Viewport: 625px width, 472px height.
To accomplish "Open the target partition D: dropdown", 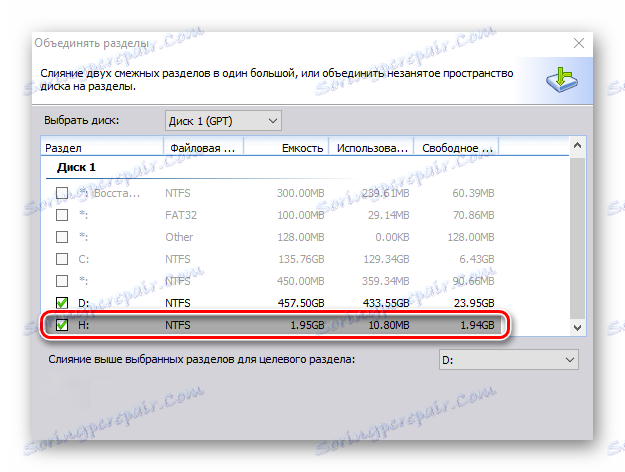I will [509, 360].
